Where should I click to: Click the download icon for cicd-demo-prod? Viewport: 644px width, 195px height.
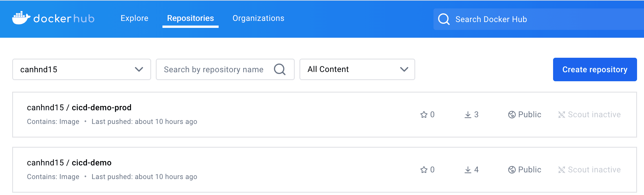468,115
